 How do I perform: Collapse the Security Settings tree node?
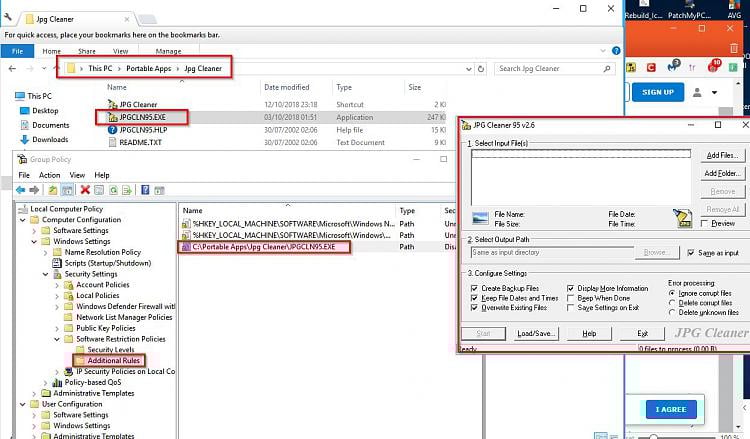[x=44, y=273]
